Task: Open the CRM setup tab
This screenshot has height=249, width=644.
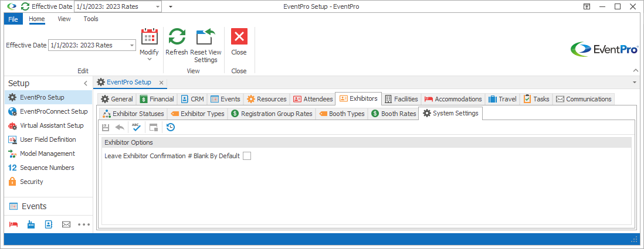Action: (x=192, y=99)
